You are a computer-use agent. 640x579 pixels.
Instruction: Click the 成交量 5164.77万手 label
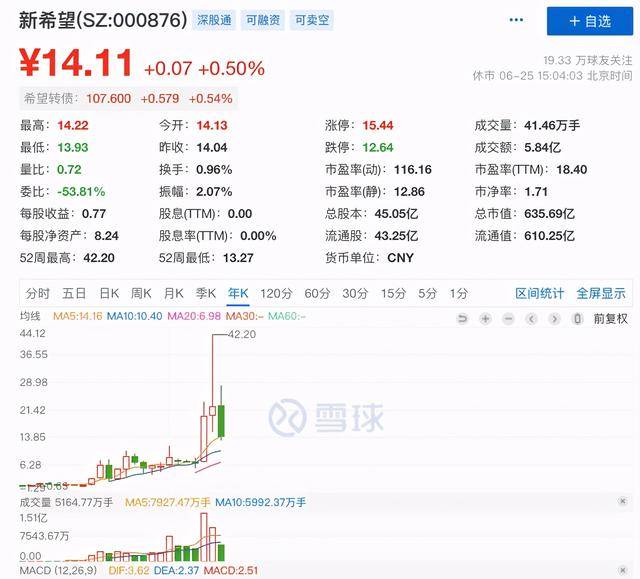click(x=66, y=502)
